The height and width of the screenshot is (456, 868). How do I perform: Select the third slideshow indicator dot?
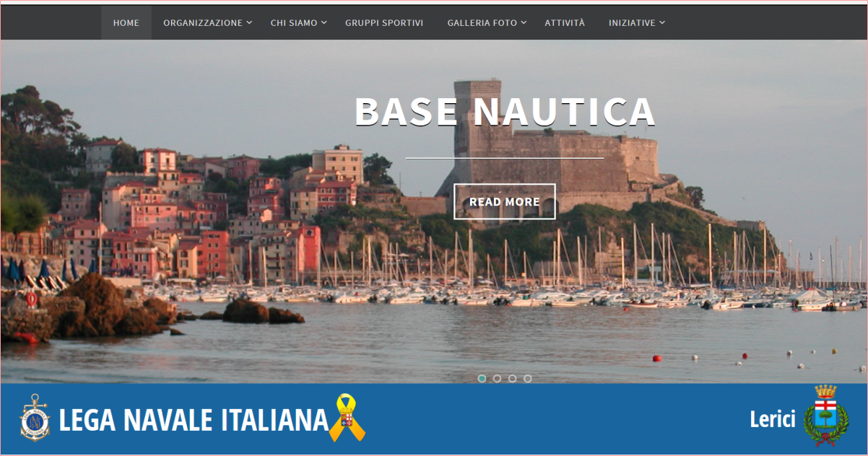pyautogui.click(x=512, y=378)
